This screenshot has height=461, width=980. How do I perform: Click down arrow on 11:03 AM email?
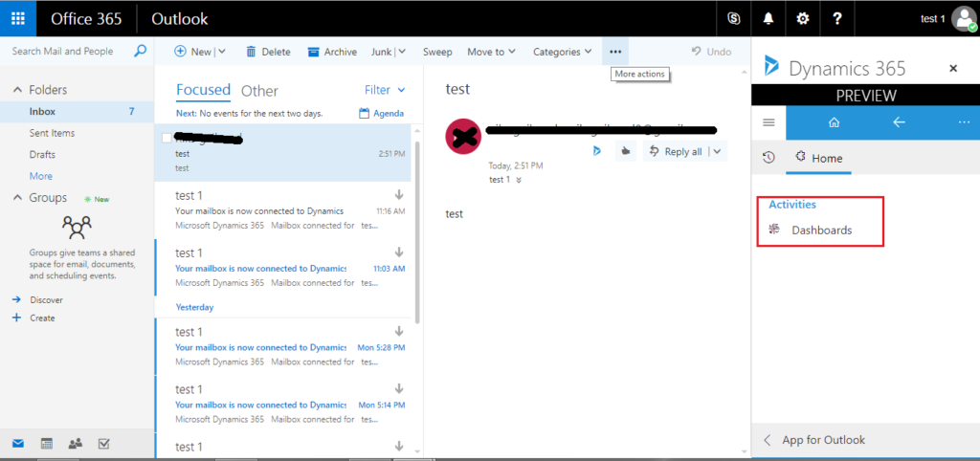(399, 252)
